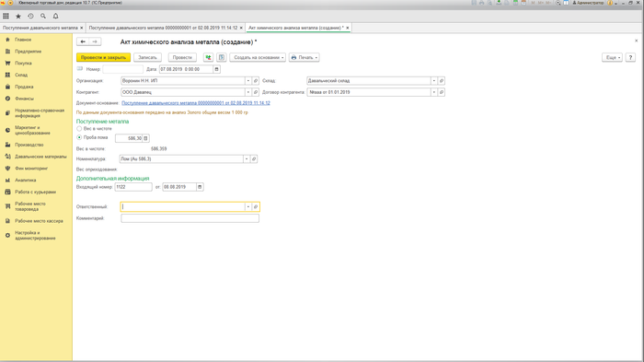
Task: Open Favorites star icon
Action: [x=18, y=16]
